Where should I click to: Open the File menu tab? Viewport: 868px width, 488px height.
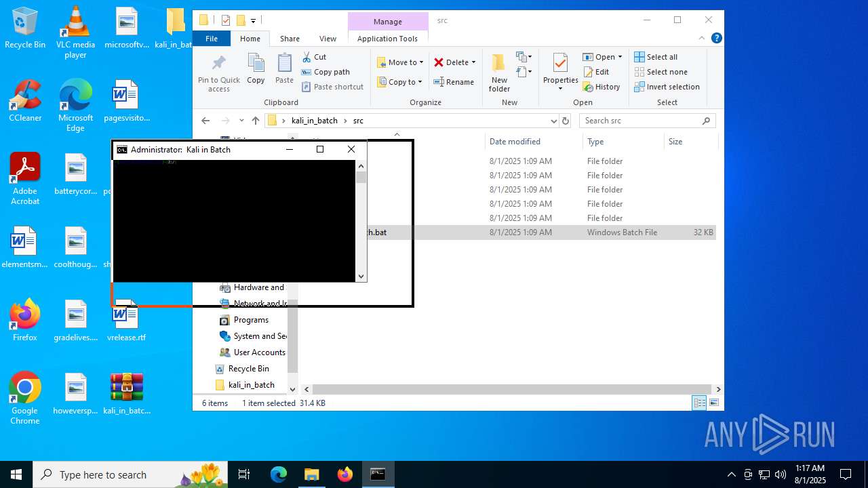pos(212,39)
